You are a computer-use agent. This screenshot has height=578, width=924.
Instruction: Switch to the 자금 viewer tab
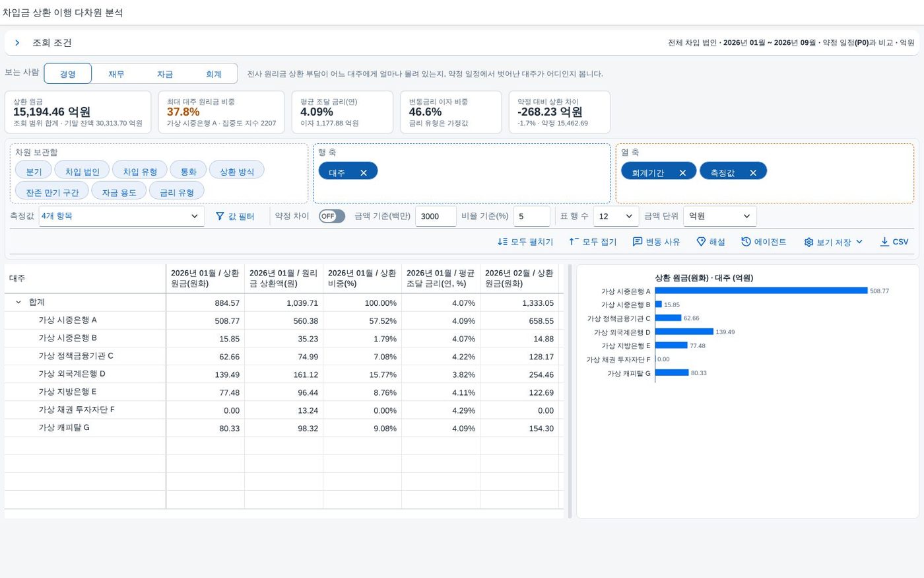click(x=165, y=74)
